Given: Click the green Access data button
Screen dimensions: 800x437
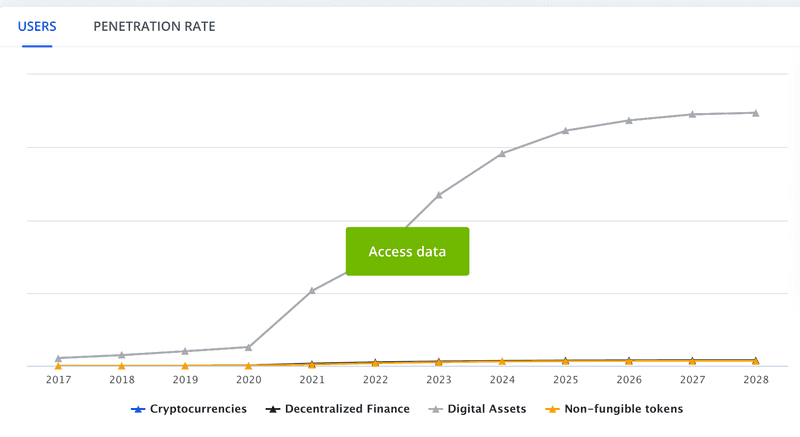Looking at the screenshot, I should 407,251.
